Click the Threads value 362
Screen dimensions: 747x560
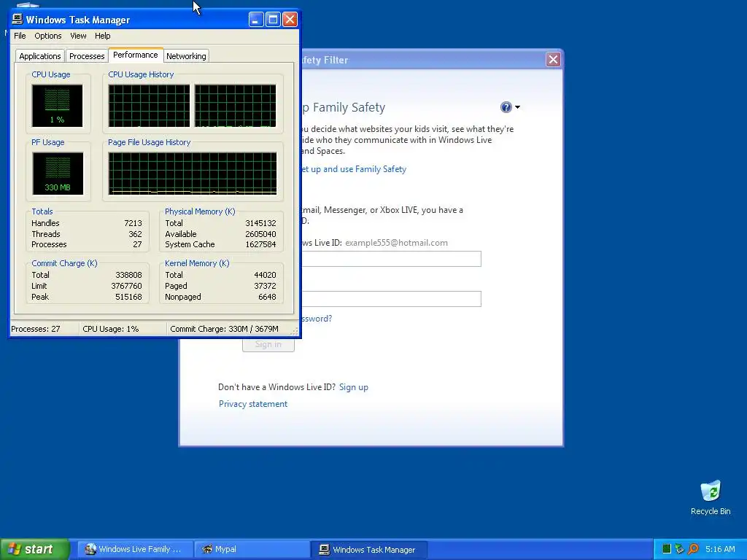135,234
